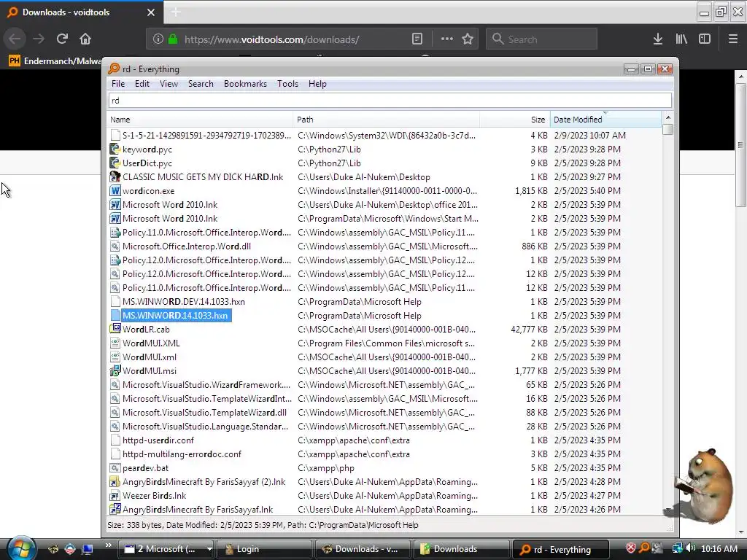Open Firefox page actions menu
The height and width of the screenshot is (560, 747).
(x=447, y=39)
